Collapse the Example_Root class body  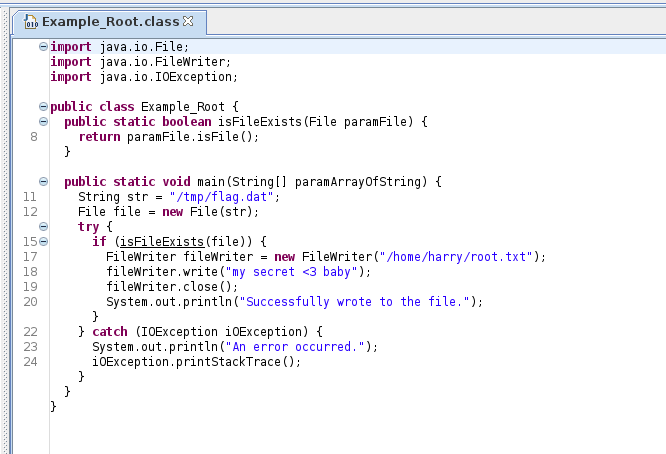click(43, 106)
